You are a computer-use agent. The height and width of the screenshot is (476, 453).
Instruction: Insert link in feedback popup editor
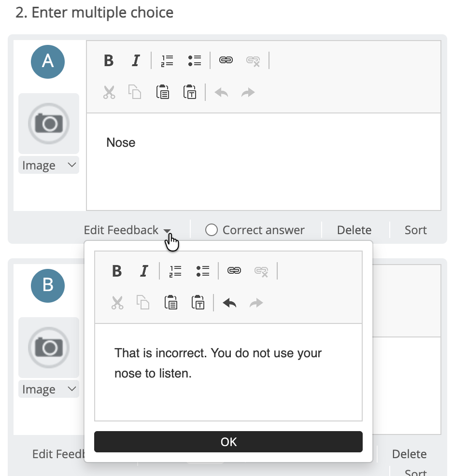[234, 271]
